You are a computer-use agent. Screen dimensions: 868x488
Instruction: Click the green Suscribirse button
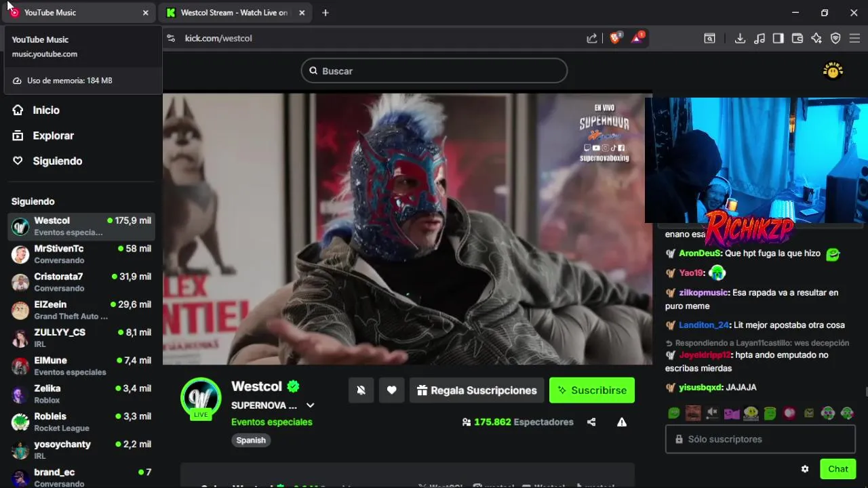click(592, 390)
